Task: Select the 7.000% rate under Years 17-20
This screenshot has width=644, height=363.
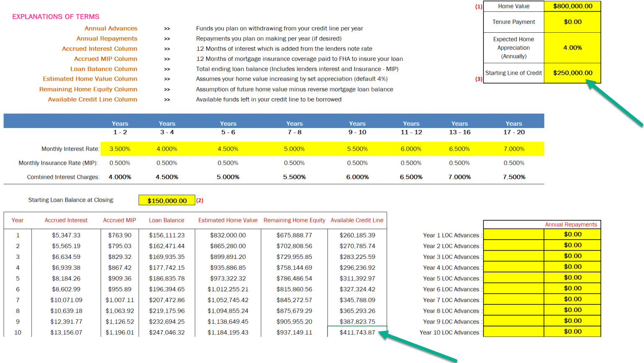Action: [514, 149]
